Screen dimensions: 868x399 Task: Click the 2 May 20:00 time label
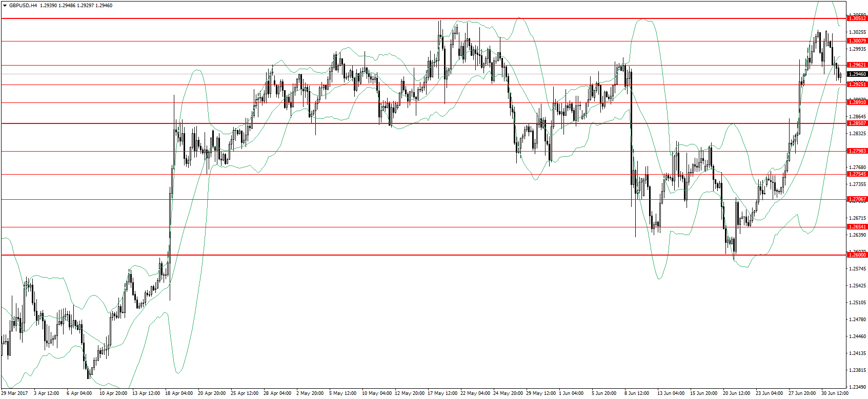tap(310, 394)
